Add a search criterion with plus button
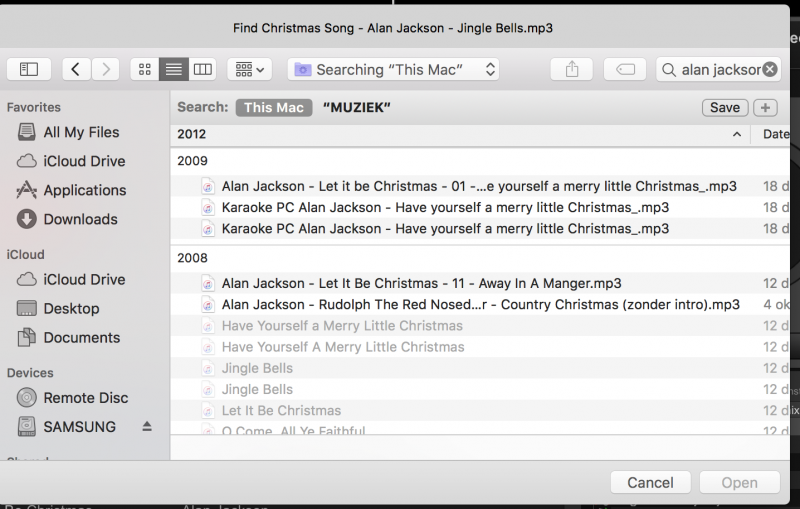 pyautogui.click(x=765, y=108)
